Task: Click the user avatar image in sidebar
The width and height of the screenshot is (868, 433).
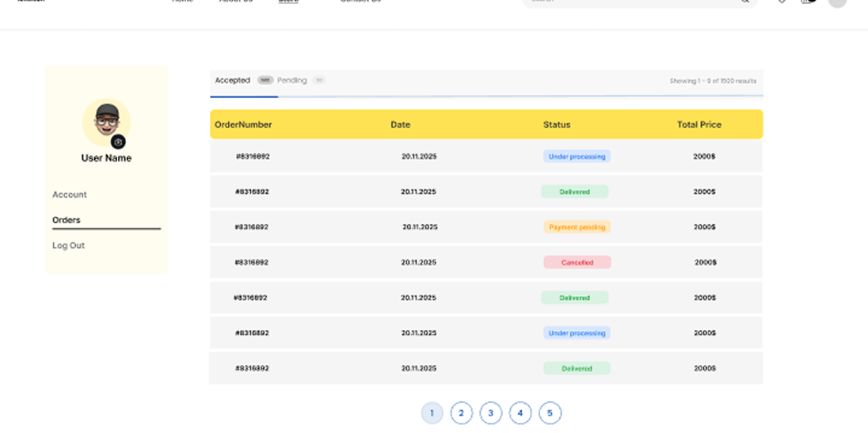Action: (x=106, y=121)
